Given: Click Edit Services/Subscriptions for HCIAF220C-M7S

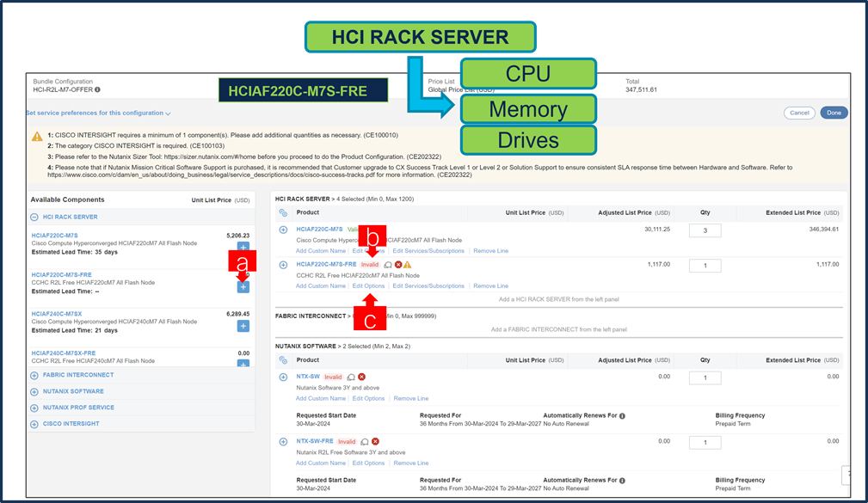Looking at the screenshot, I should point(428,251).
